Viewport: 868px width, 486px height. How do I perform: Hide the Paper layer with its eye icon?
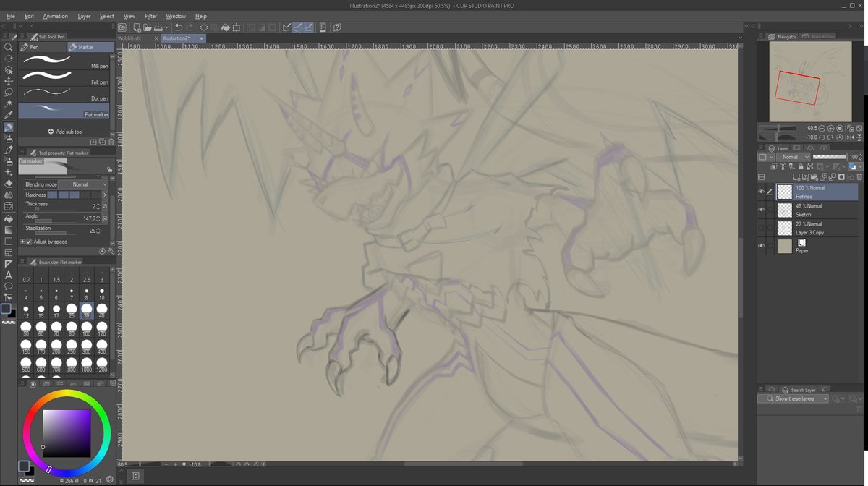tap(761, 246)
